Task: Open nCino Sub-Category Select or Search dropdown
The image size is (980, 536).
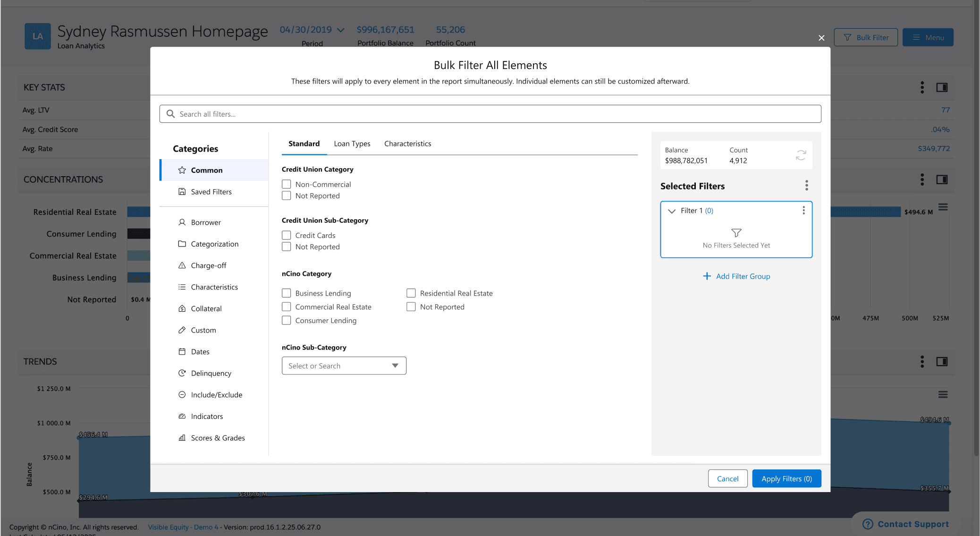Action: click(344, 366)
